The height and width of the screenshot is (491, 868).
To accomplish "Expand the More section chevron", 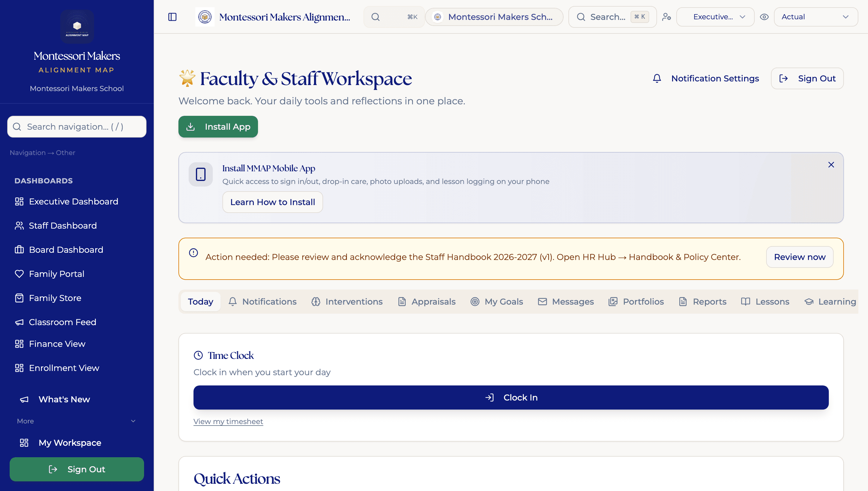I will (133, 421).
